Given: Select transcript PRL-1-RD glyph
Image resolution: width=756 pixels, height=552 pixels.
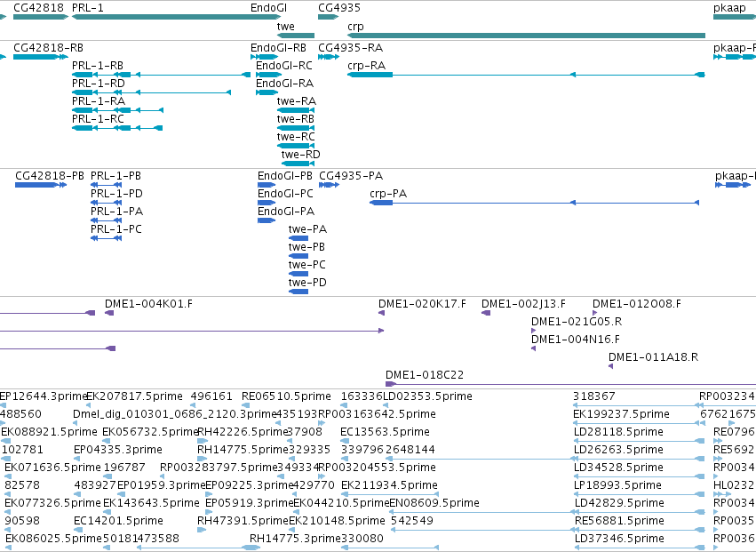Looking at the screenshot, I should click(151, 92).
